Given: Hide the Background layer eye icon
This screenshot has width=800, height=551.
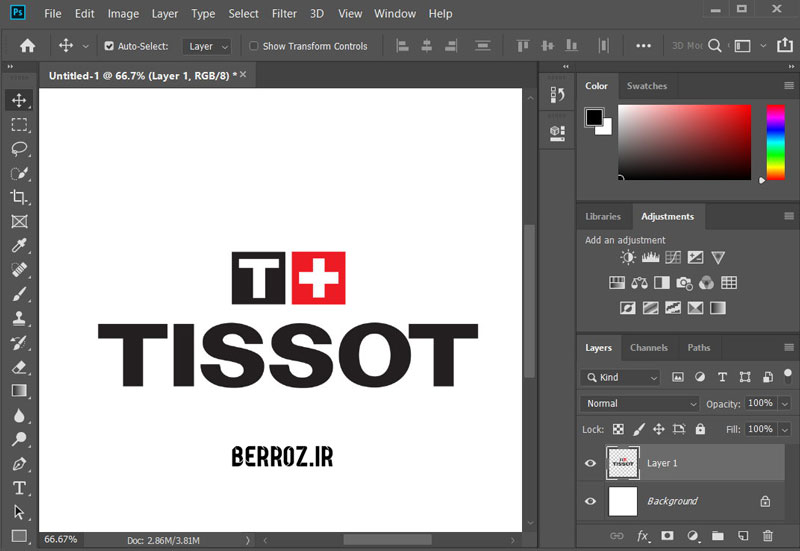Looking at the screenshot, I should click(591, 501).
